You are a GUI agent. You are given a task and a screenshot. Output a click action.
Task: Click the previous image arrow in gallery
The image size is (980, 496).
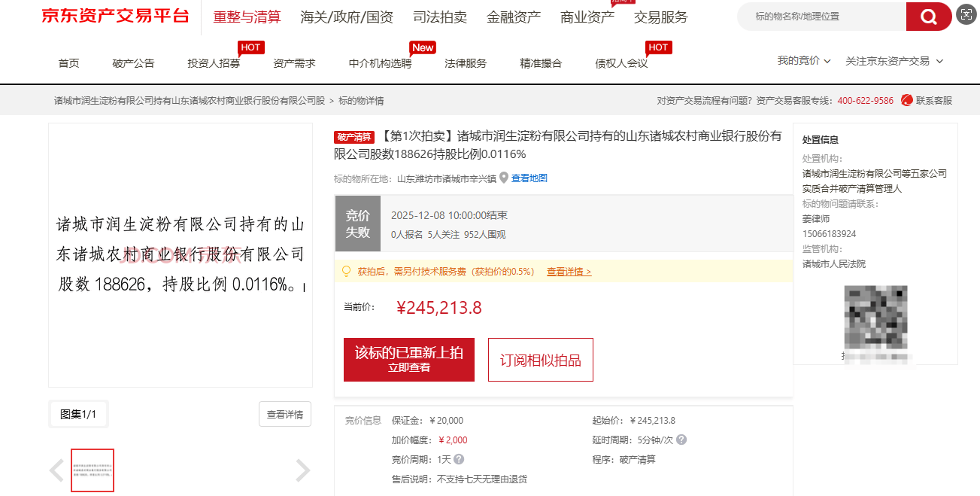(x=57, y=470)
